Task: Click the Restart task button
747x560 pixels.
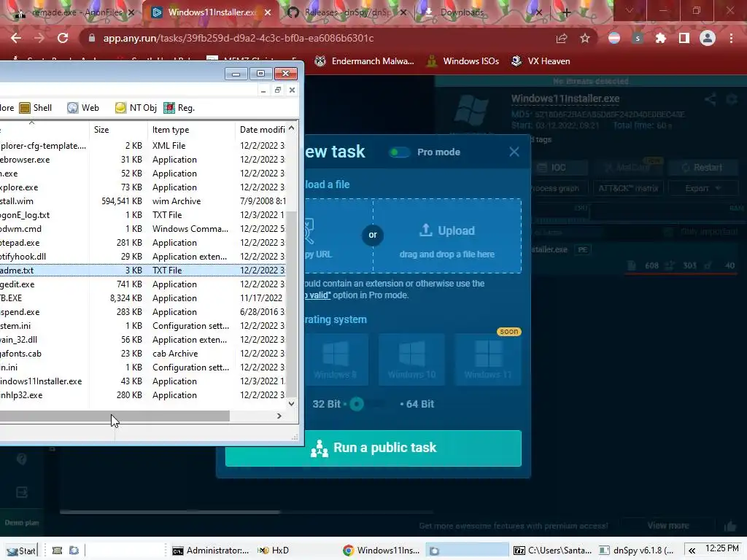Action: [703, 168]
